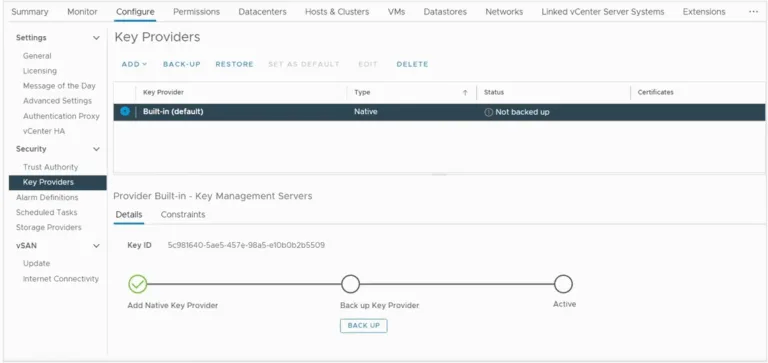
Task: Switch to the Monitor tab
Action: [x=82, y=12]
